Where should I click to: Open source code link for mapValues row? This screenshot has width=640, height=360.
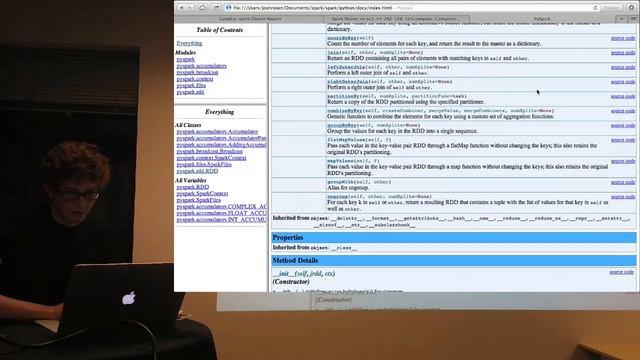623,161
